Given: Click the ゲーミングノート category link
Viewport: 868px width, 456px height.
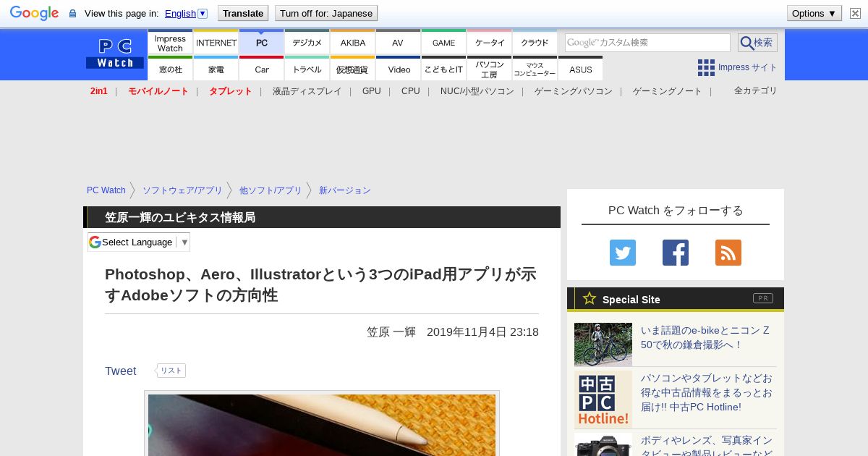Looking at the screenshot, I should tap(668, 91).
